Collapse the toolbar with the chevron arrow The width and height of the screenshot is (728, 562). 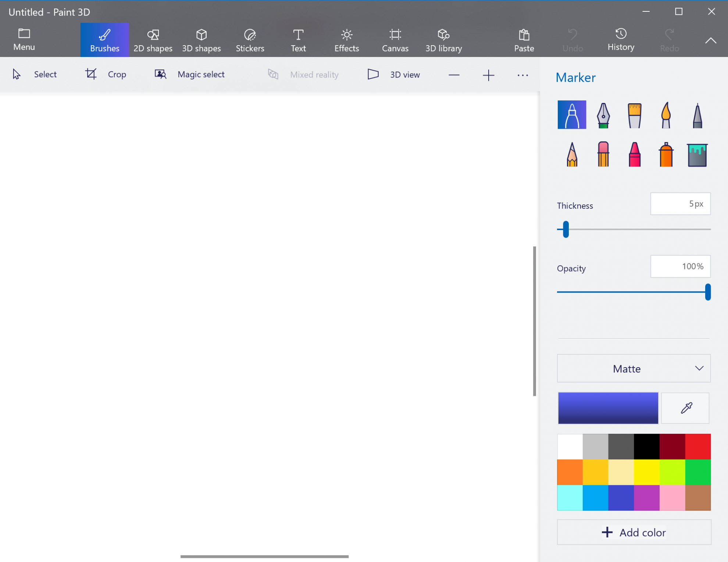coord(710,40)
